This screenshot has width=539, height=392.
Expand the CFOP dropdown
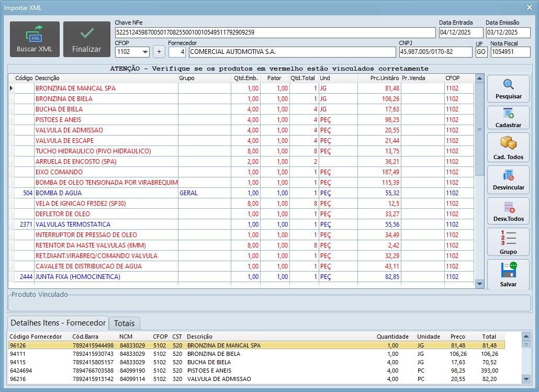click(145, 52)
